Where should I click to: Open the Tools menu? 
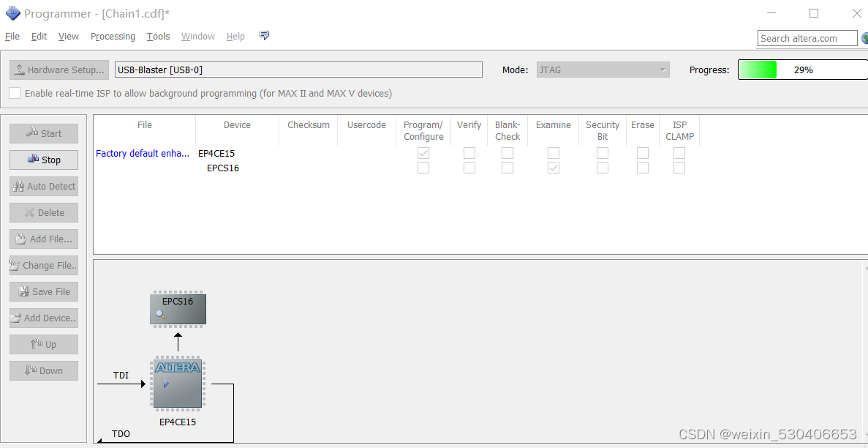159,36
